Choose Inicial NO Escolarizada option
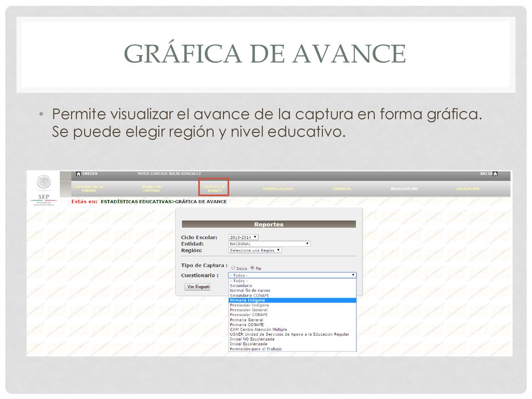This screenshot has height=399, width=532. pyautogui.click(x=292, y=339)
